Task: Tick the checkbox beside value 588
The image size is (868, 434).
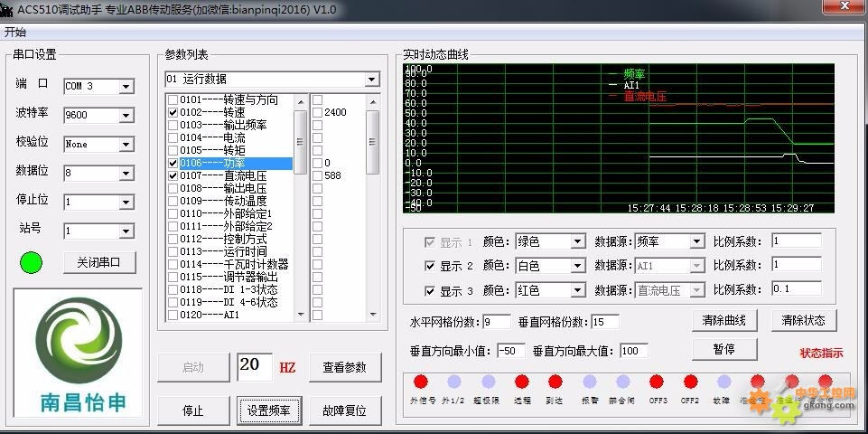Action: (317, 175)
